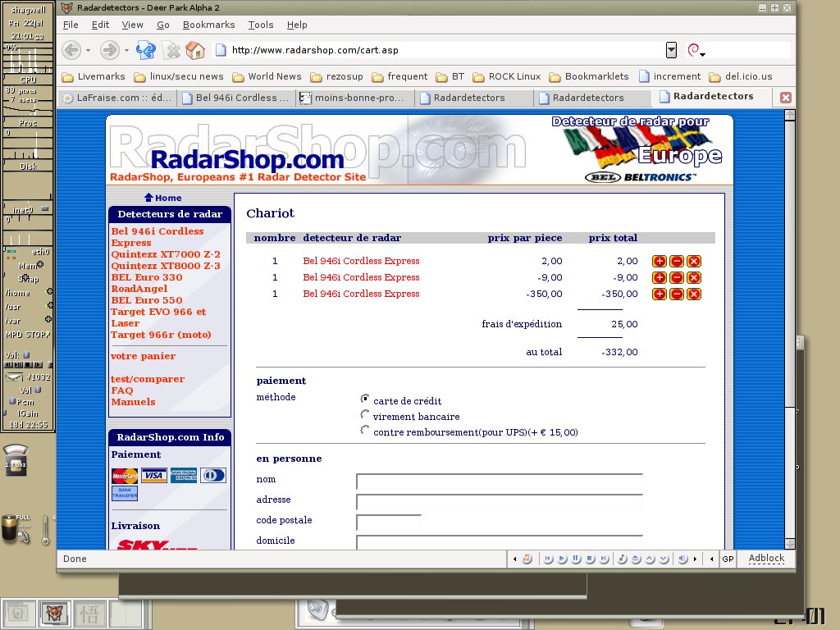This screenshot has height=630, width=840.
Task: Click the status bar volume speaker icon
Action: (682, 559)
